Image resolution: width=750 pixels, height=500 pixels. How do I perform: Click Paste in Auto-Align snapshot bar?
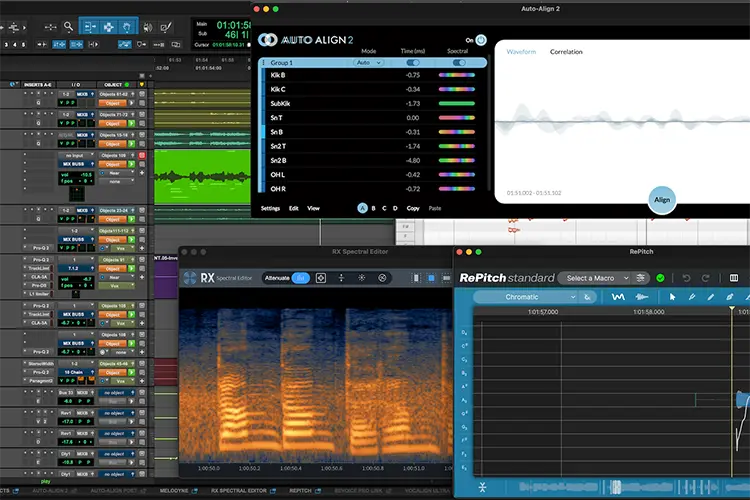point(435,208)
